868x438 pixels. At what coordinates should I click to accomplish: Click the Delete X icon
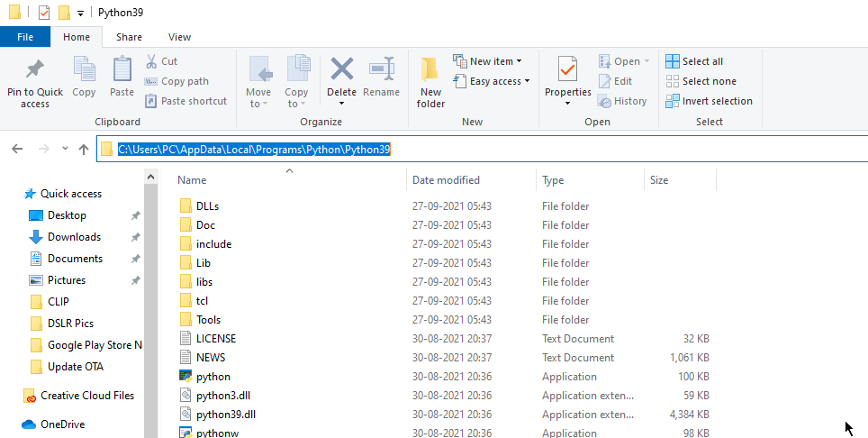click(x=341, y=69)
